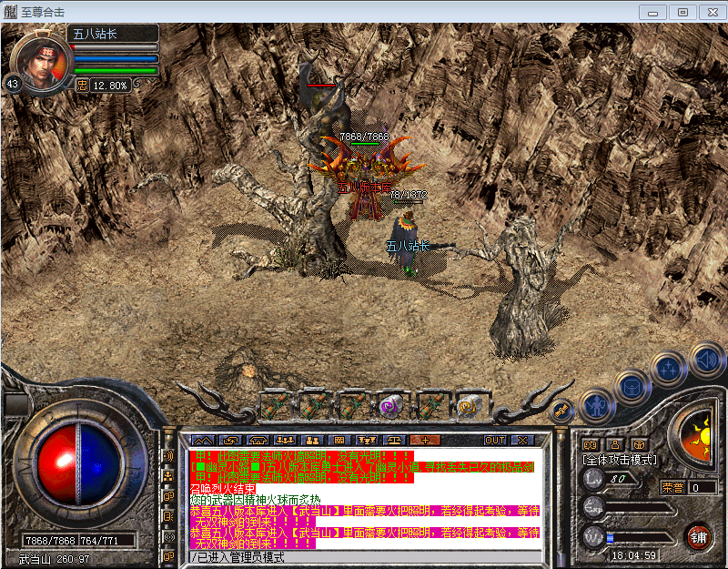
Task: Toggle the hierarchy-tree chat channel filter
Action: [168, 475]
